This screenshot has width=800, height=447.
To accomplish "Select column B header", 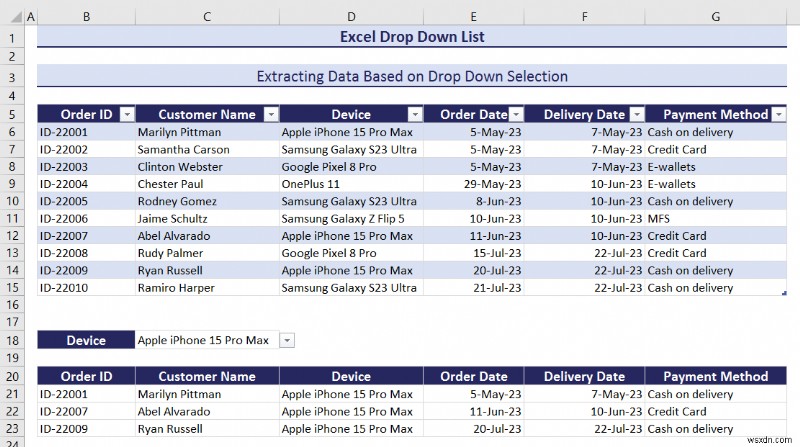I will pos(87,17).
